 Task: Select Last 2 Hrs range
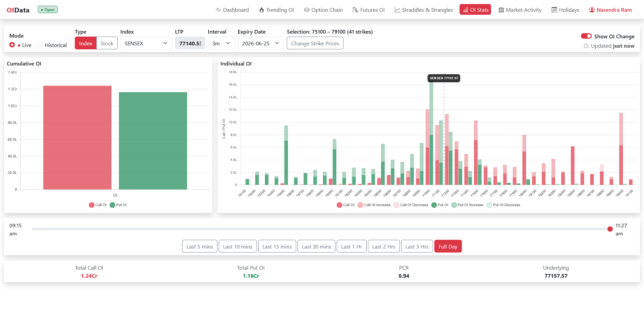384,246
